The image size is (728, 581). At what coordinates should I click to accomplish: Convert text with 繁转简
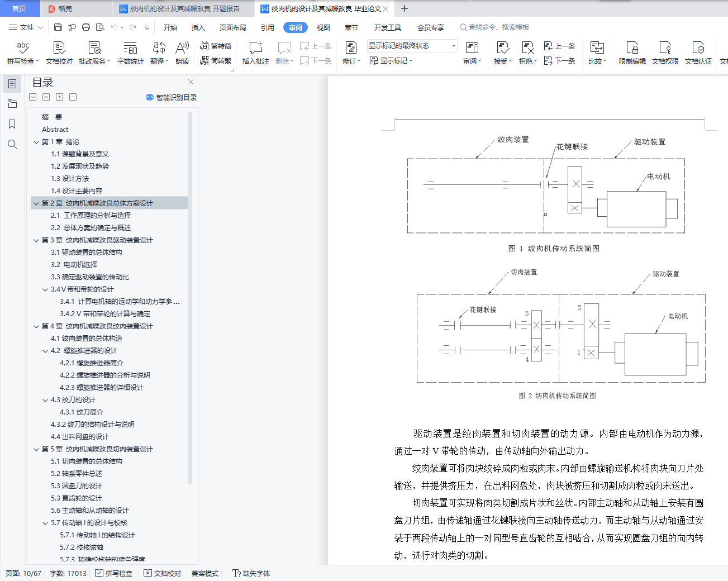216,46
